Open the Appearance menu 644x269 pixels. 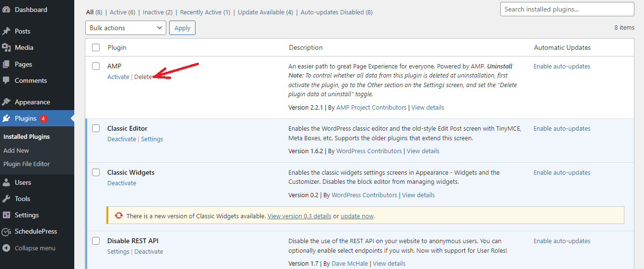point(33,102)
